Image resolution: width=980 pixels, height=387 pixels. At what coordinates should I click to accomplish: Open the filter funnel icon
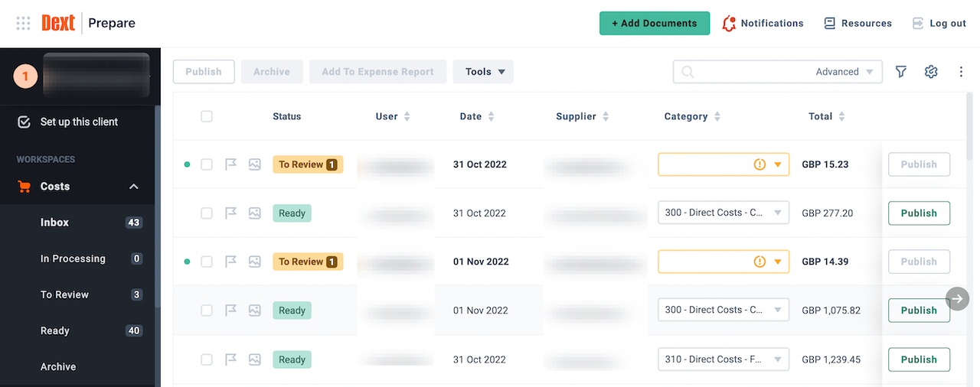click(x=901, y=72)
